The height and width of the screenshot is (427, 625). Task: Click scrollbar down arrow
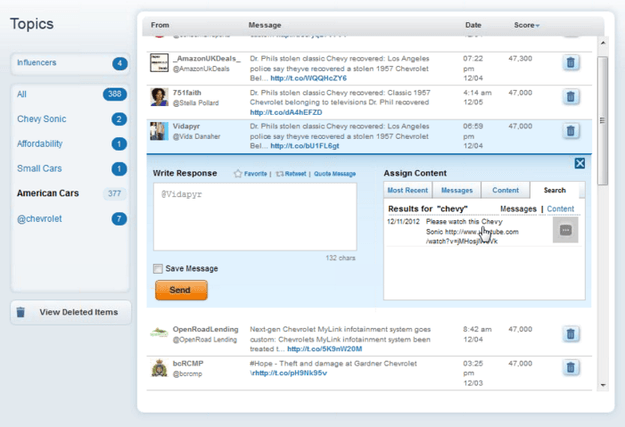point(603,385)
